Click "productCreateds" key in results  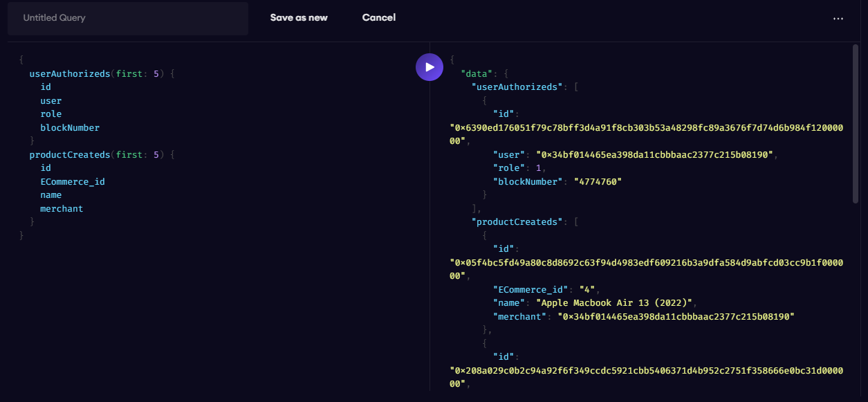(516, 222)
